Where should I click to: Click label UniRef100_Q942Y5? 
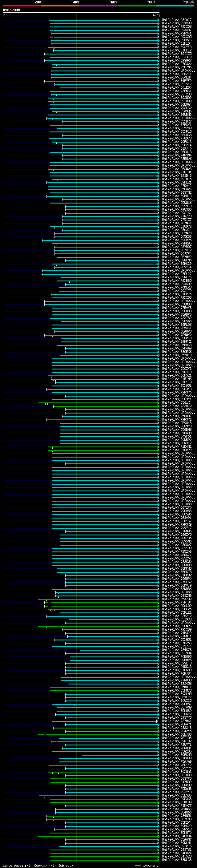(177, 731)
